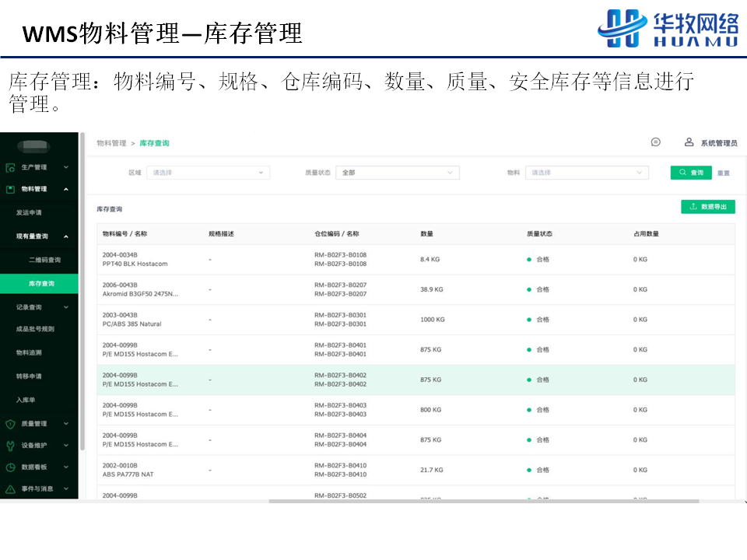
Task: Collapse the 现有量查询 submenu chevron
Action: (66, 236)
